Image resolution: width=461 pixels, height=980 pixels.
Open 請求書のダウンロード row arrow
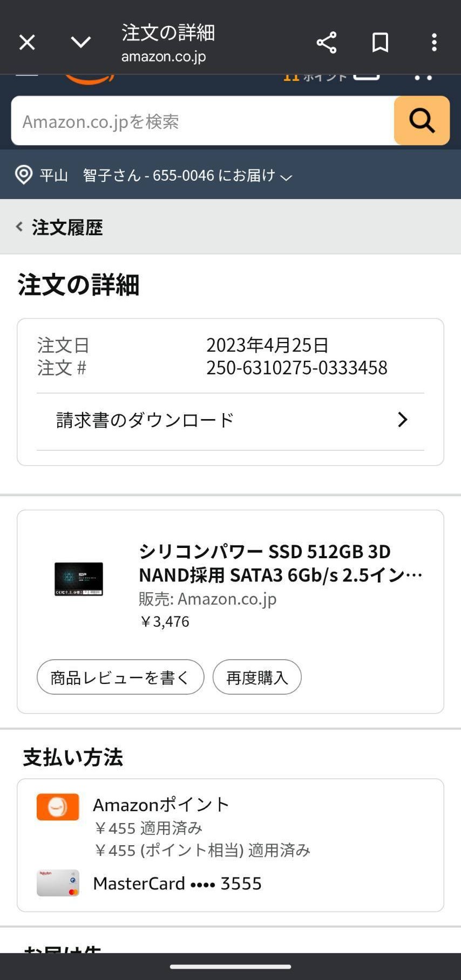click(402, 420)
